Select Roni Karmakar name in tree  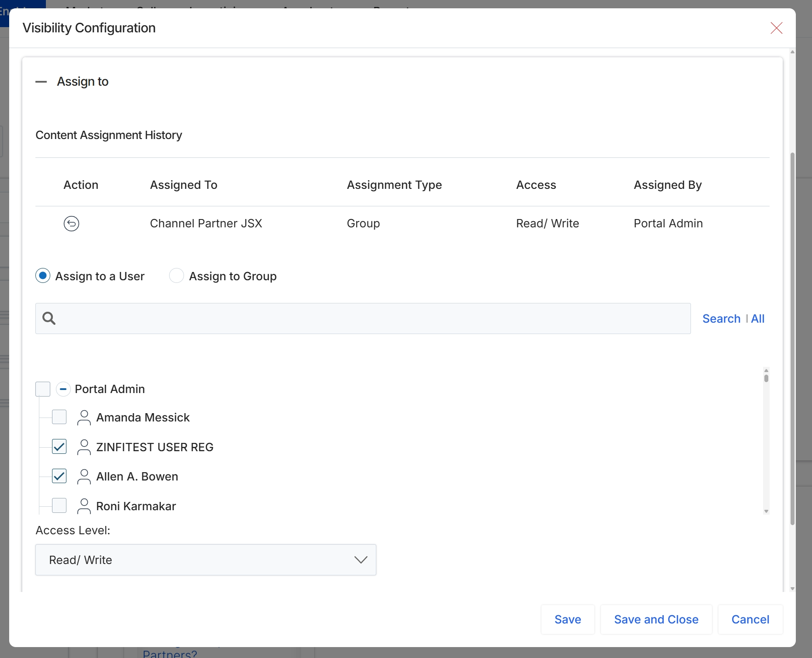coord(136,506)
